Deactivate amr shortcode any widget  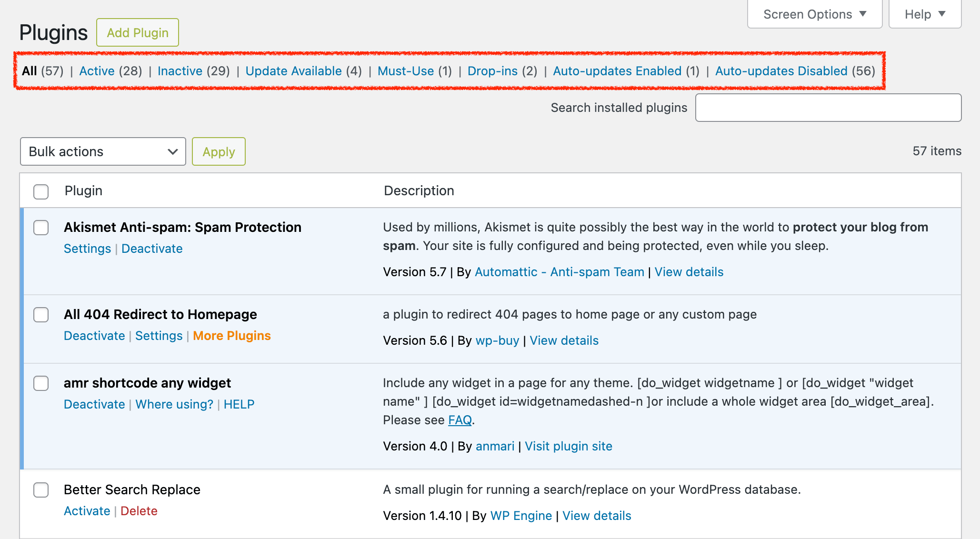pyautogui.click(x=94, y=404)
